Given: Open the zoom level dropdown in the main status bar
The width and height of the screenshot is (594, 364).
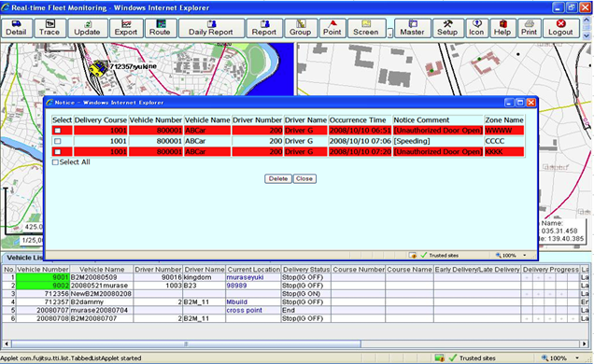Looking at the screenshot, I should pyautogui.click(x=577, y=358).
